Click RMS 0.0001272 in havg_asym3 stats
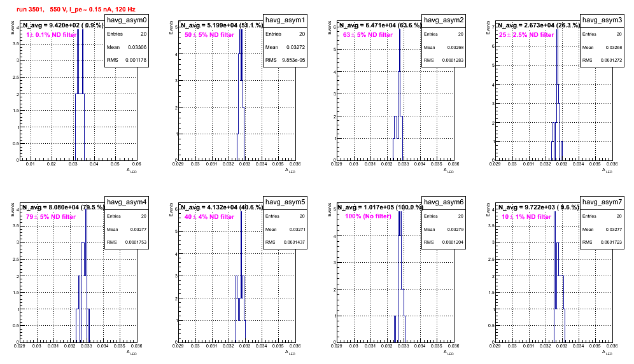 pyautogui.click(x=602, y=60)
